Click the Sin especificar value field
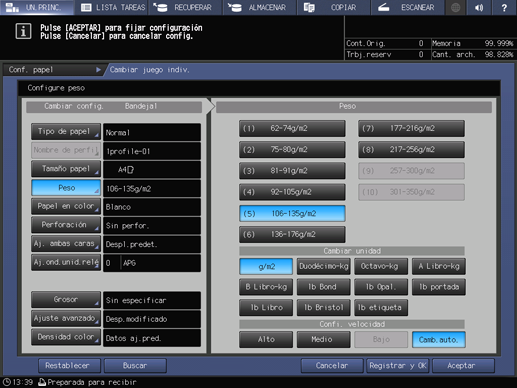The width and height of the screenshot is (517, 388). [x=152, y=300]
